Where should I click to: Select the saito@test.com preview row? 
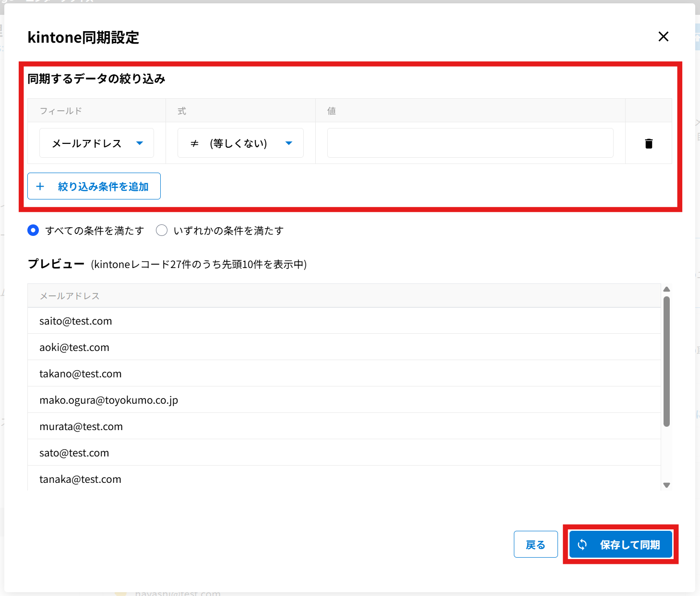(76, 321)
